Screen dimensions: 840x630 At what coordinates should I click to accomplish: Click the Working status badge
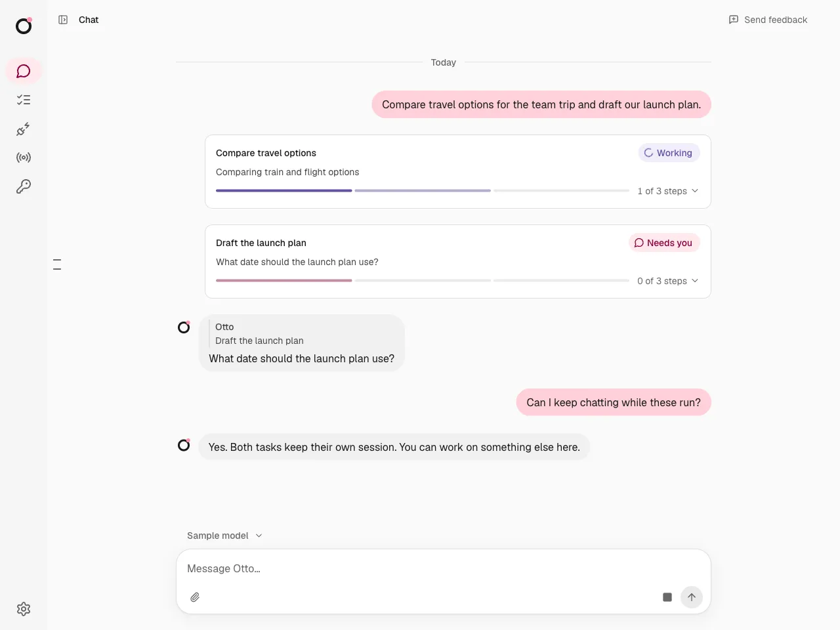(x=669, y=153)
